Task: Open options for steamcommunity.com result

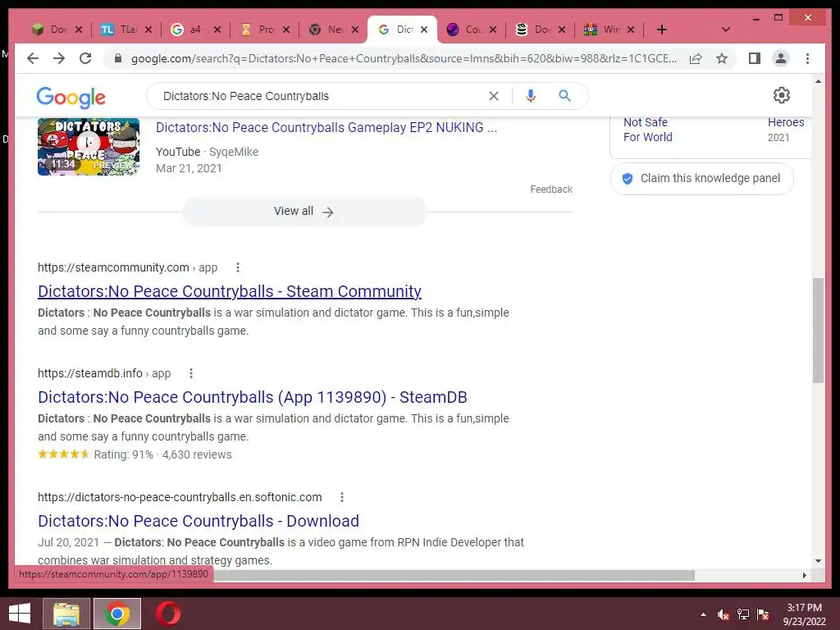Action: click(237, 267)
